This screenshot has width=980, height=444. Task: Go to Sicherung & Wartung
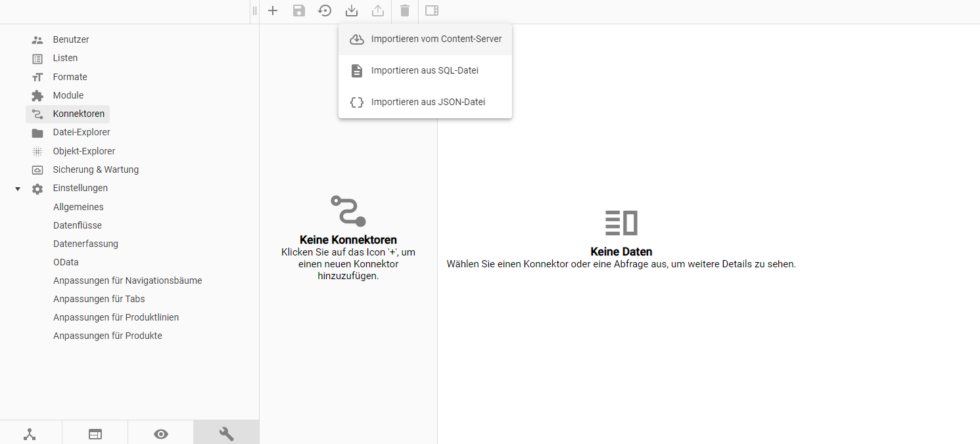[x=95, y=169]
